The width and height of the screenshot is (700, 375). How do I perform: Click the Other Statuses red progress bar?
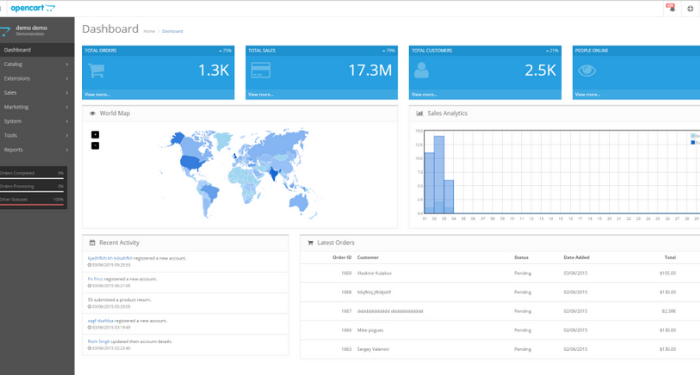click(x=32, y=204)
